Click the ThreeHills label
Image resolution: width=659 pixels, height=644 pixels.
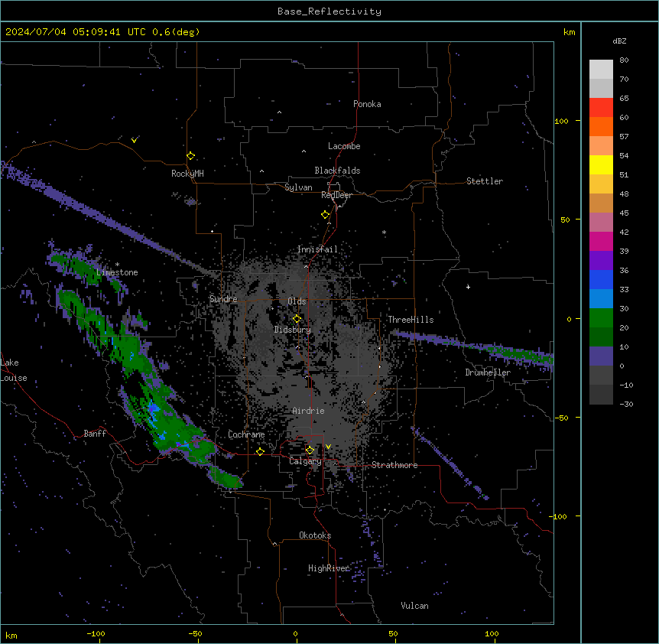(x=411, y=320)
